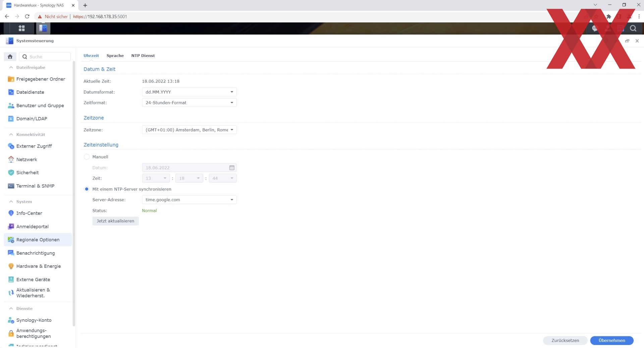The height and width of the screenshot is (348, 644).
Task: Open Anwendungsberechtigungen lock icon
Action: click(x=11, y=334)
